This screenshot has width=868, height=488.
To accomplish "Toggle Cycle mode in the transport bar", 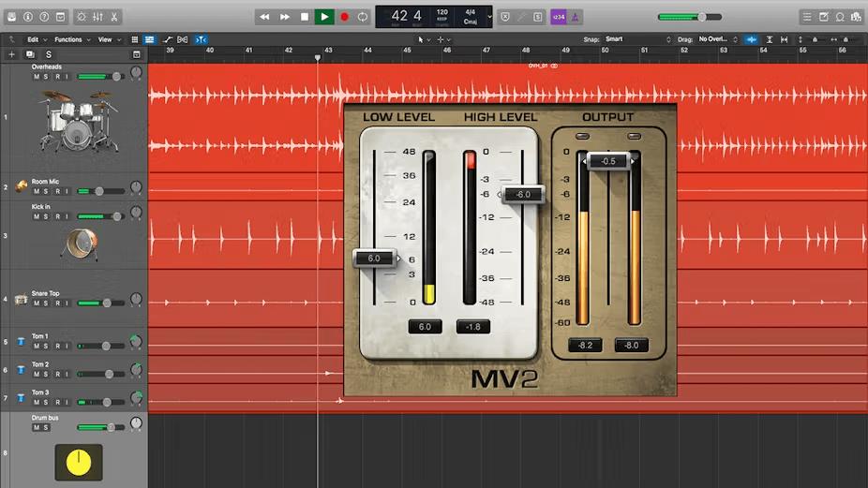I will click(x=363, y=17).
